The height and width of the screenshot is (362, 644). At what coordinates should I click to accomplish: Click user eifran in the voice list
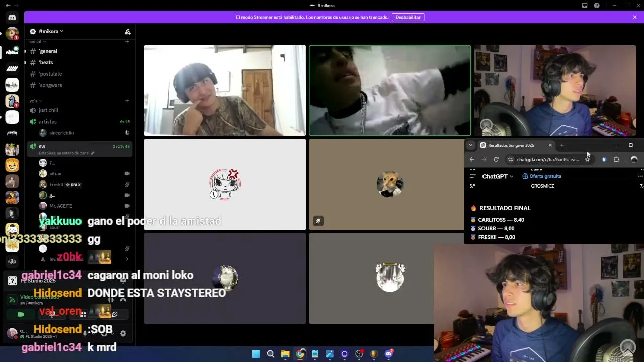[x=85, y=174]
